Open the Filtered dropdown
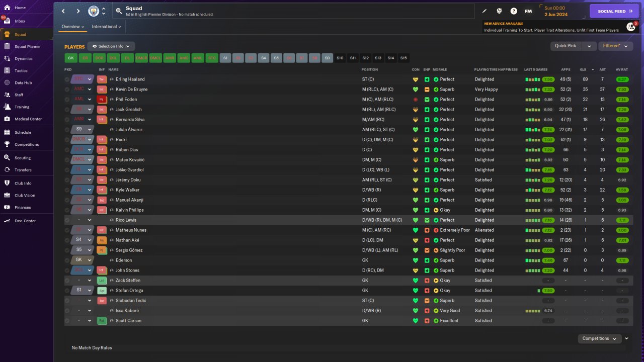The image size is (644, 362). pos(615,46)
